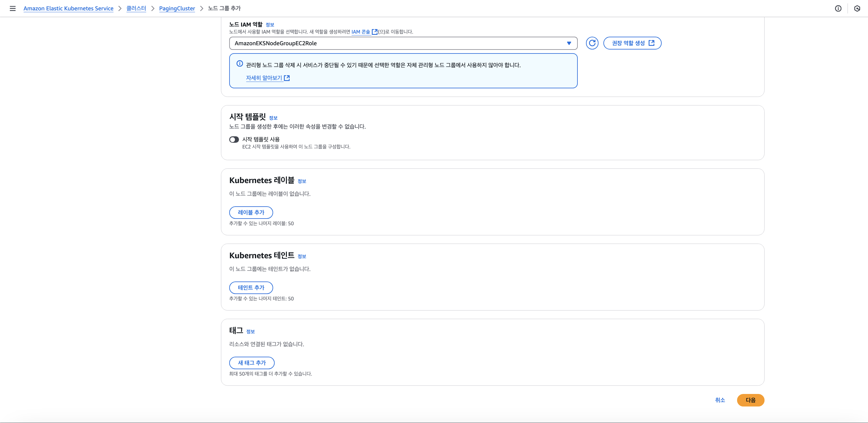Viewport: 868px width, 423px height.
Task: Click the 테인트 추가 button
Action: tap(251, 288)
